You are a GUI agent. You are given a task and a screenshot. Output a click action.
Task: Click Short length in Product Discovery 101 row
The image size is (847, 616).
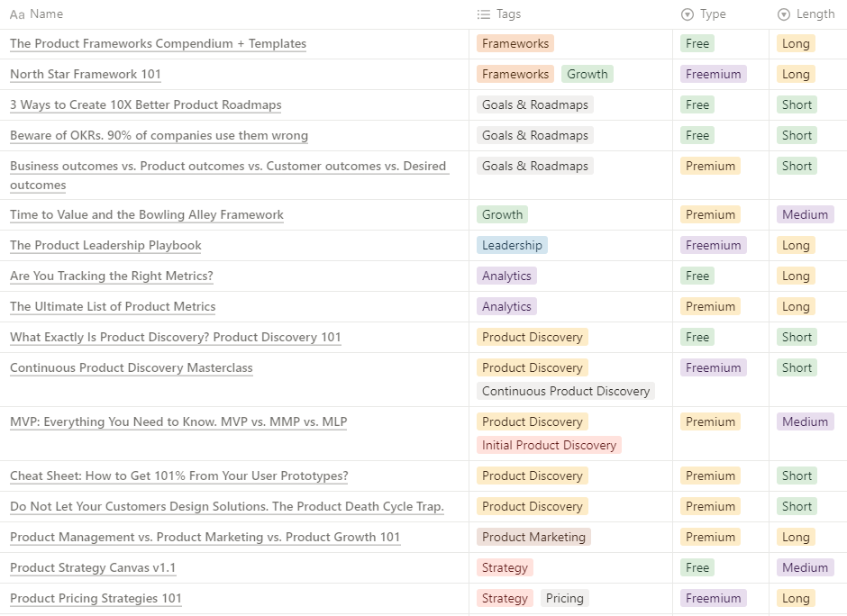797,338
